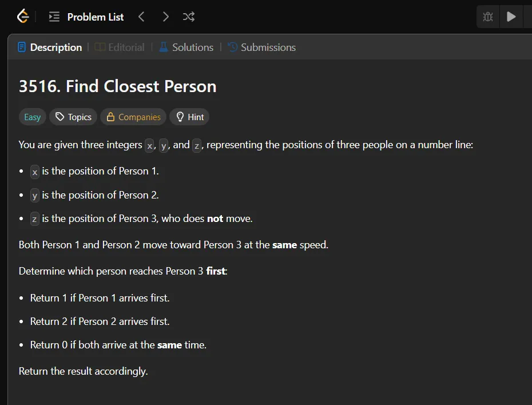This screenshot has height=405, width=532.
Task: Click the y code chip in Person 2 bullet
Action: pos(35,196)
